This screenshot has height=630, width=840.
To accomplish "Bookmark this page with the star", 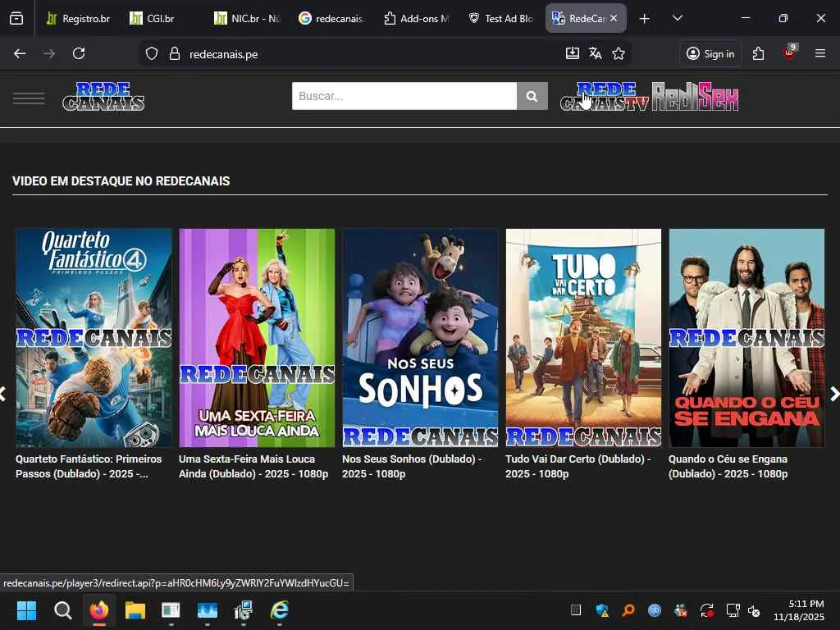I will tap(619, 53).
